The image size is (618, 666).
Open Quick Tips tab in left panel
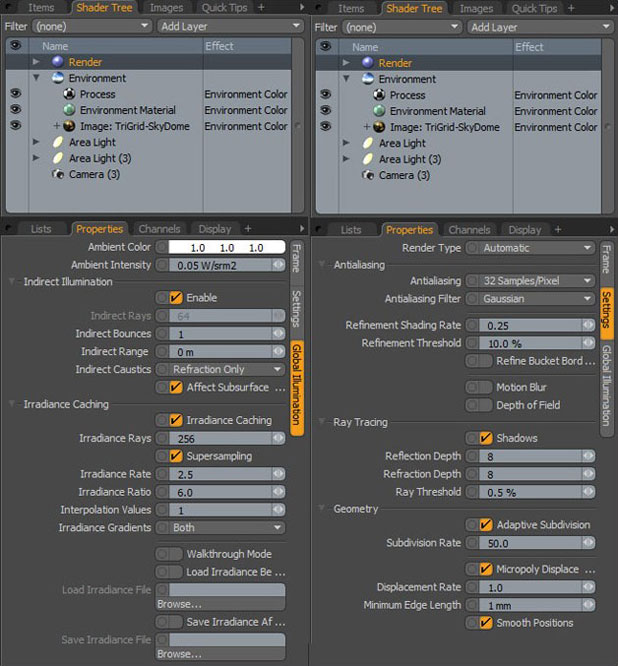pyautogui.click(x=224, y=8)
